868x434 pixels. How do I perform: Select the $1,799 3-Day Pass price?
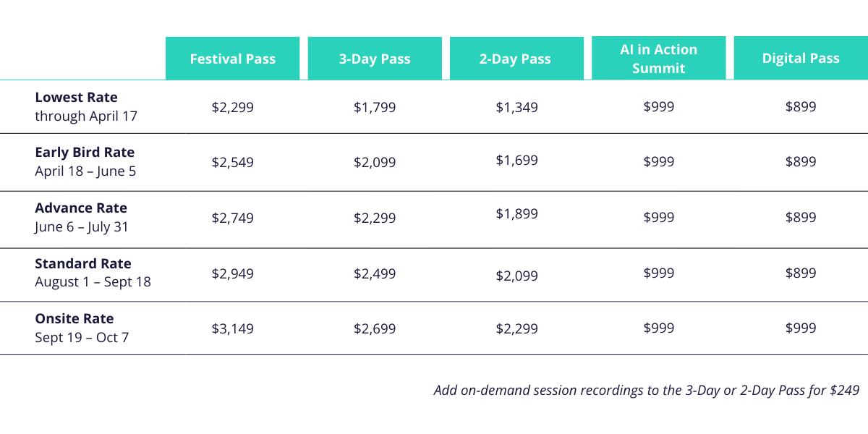pos(375,107)
